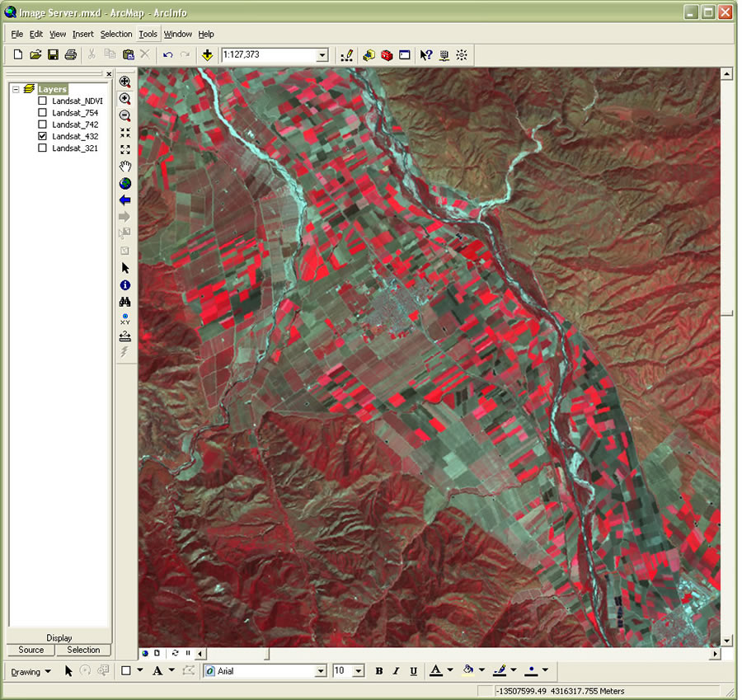Close the table of contents panel
Screen dimensions: 742x700
tap(109, 74)
